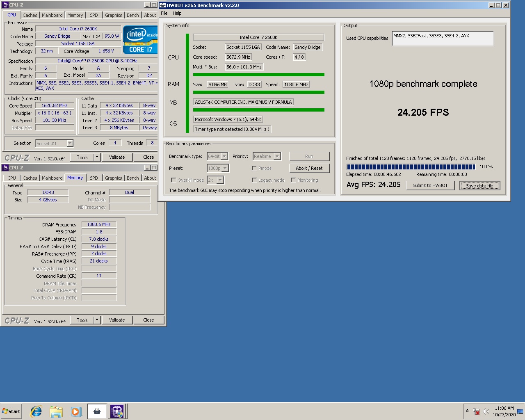Click the CAS# Latency 7.0 clocks value

(x=99, y=239)
